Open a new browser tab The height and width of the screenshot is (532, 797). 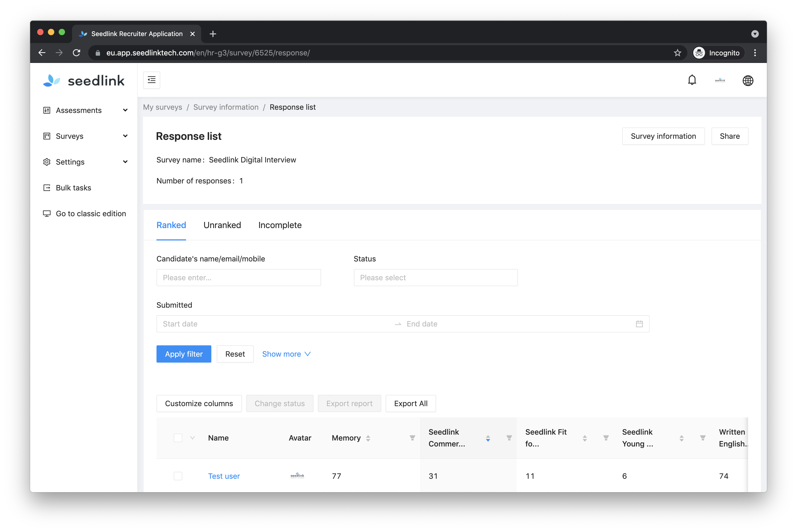[x=213, y=34]
